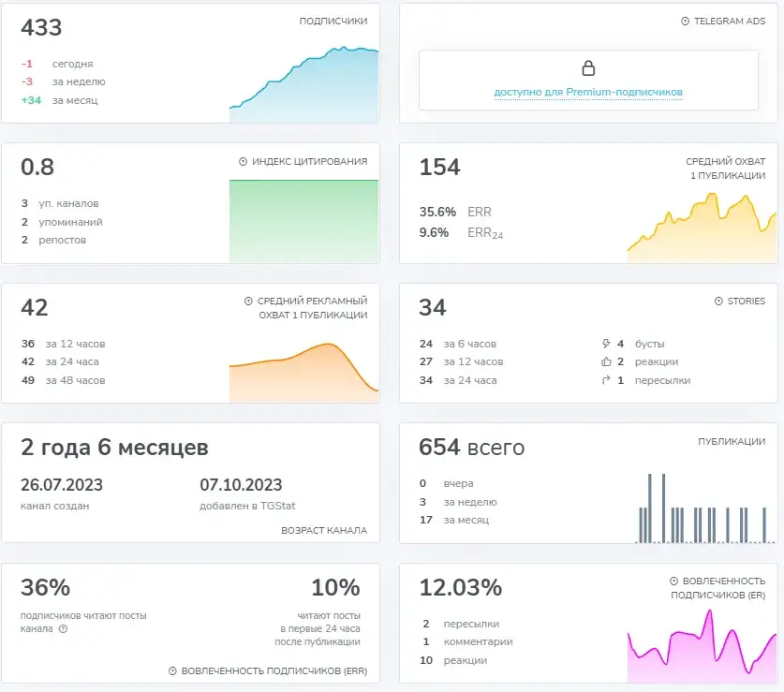Click the publications bar chart
Viewport: 784px width, 692px height.
pos(705,508)
